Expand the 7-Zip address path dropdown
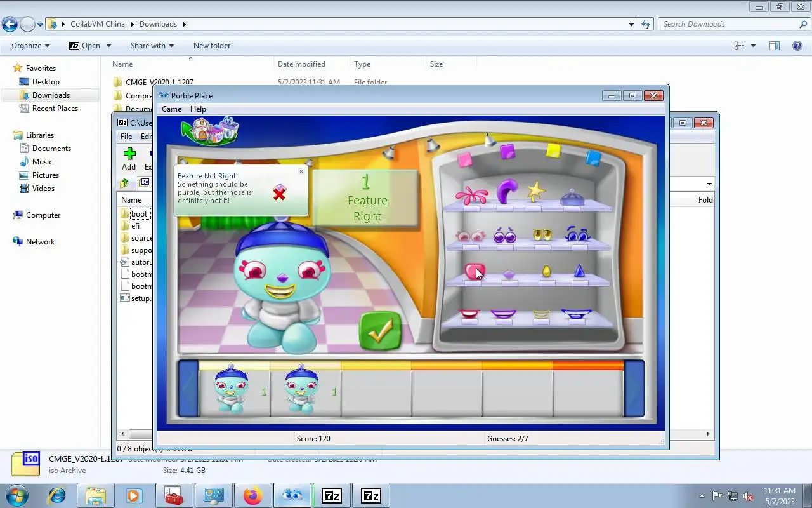This screenshot has height=508, width=812. point(709,184)
